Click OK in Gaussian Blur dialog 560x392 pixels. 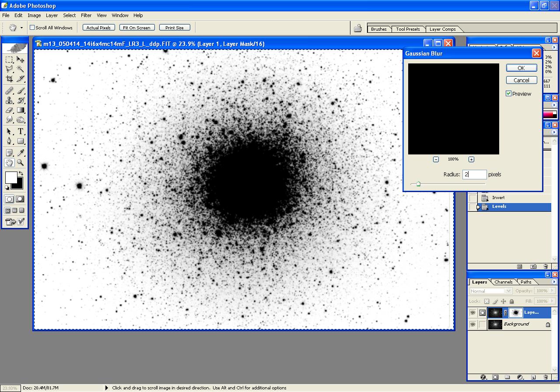[521, 68]
